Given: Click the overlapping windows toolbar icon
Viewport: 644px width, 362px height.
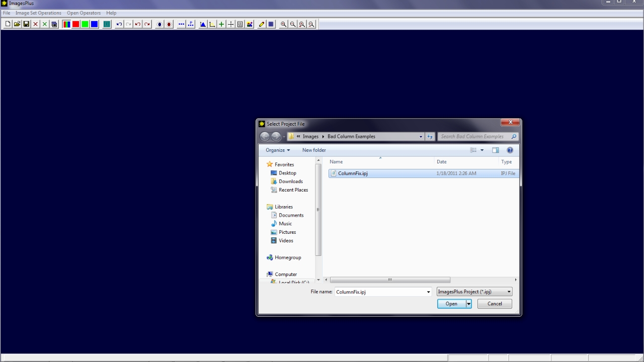Looking at the screenshot, I should click(54, 24).
